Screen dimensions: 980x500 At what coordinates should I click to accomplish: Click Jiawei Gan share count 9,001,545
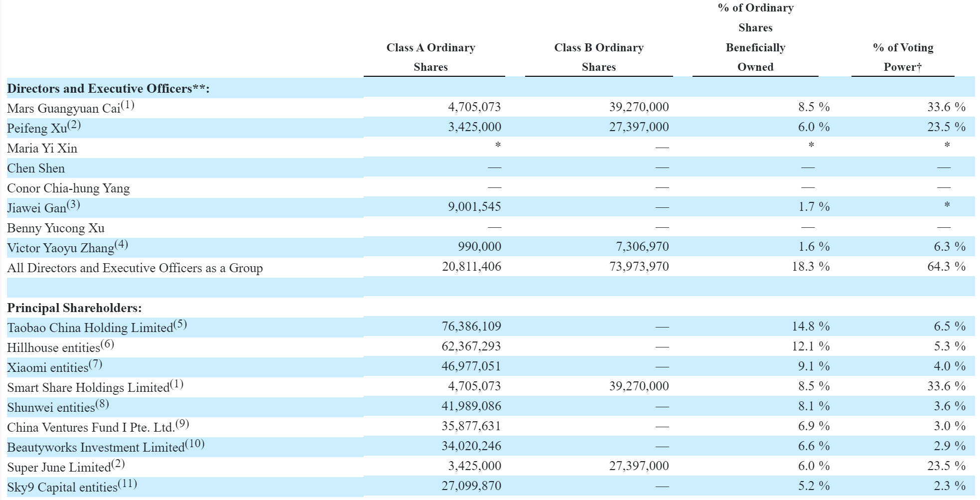click(x=474, y=207)
